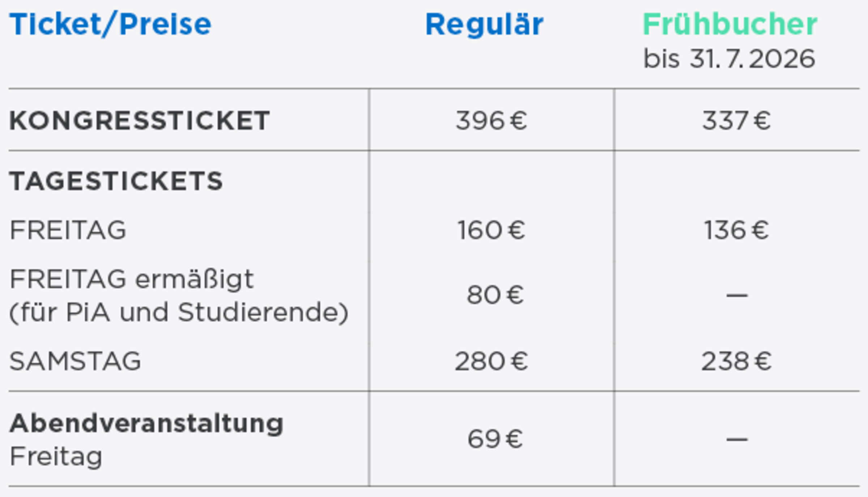Select the Regulär column header
Viewport: 868px width, 497px height.
click(484, 25)
